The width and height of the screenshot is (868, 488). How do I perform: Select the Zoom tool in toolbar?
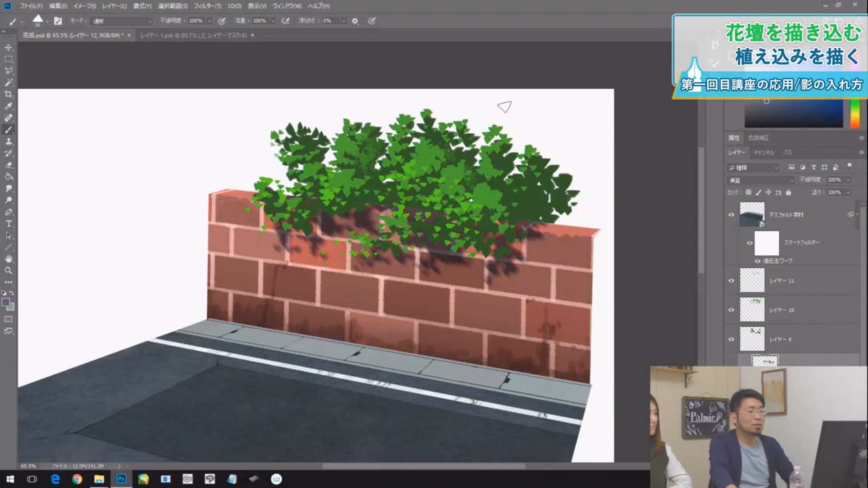coord(9,270)
